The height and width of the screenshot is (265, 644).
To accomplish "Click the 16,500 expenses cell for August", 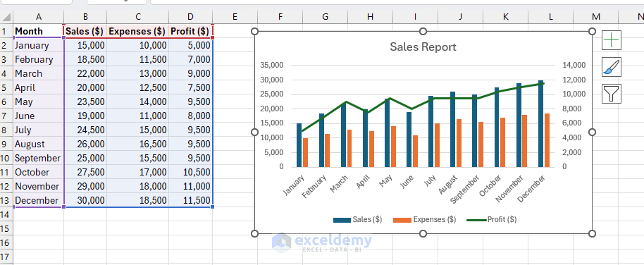I will point(138,144).
